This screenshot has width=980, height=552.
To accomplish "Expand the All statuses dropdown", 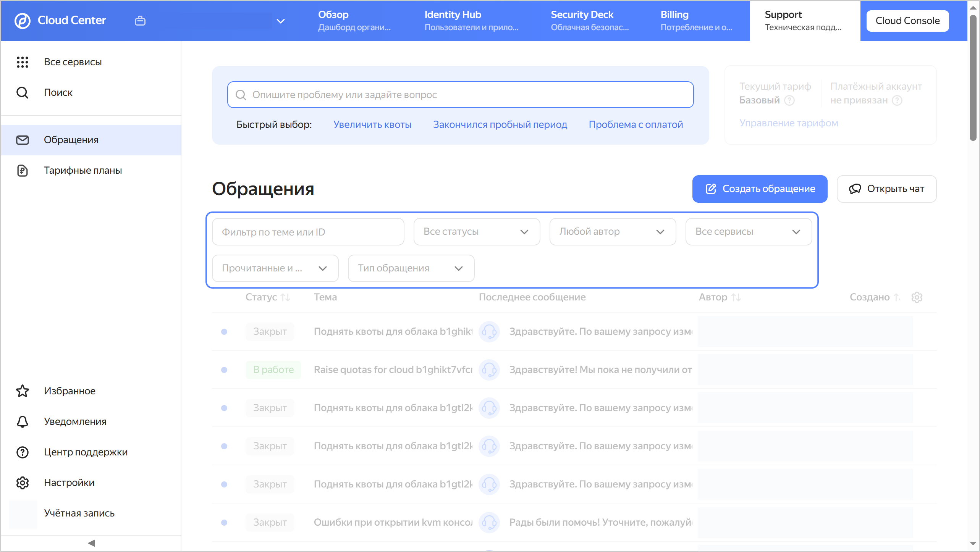I will tap(476, 232).
